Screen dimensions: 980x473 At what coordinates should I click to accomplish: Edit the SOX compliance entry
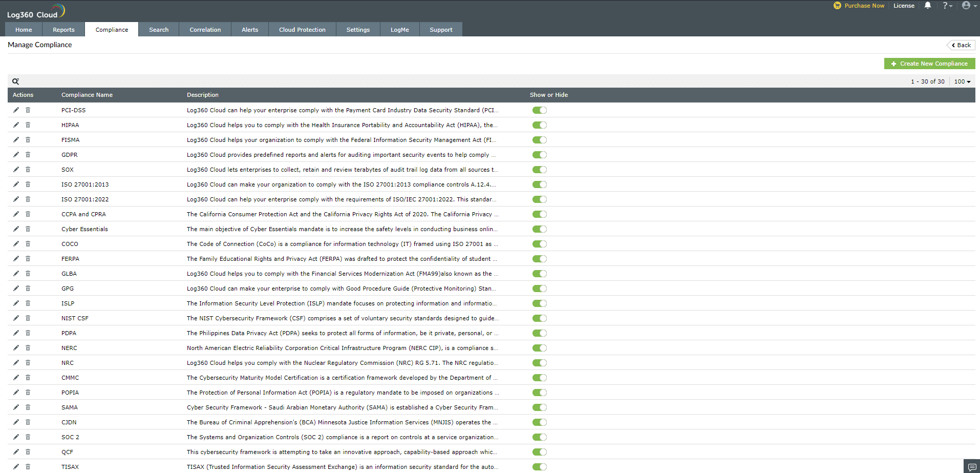pos(16,170)
